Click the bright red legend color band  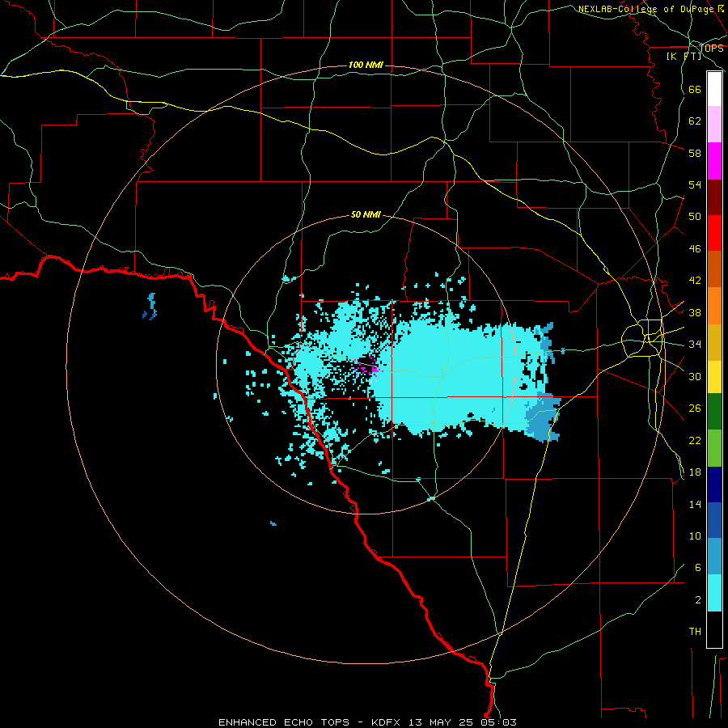[714, 233]
